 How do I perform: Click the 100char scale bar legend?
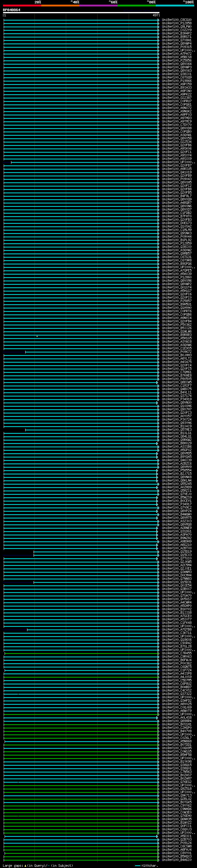click(146, 866)
